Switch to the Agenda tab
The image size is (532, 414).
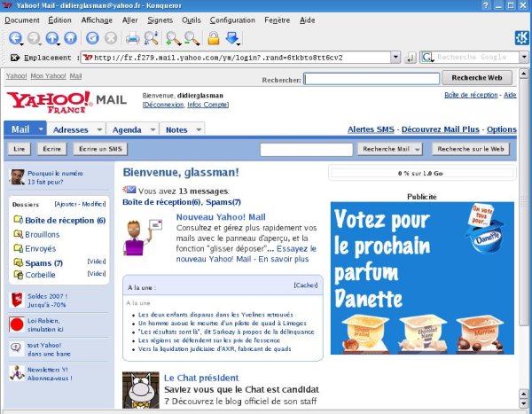pyautogui.click(x=127, y=129)
